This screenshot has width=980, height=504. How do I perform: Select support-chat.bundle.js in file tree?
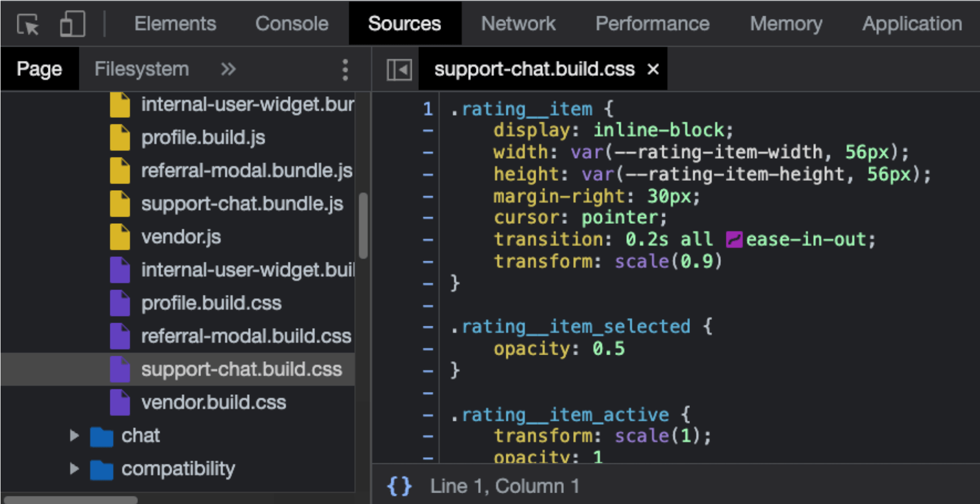pyautogui.click(x=242, y=204)
